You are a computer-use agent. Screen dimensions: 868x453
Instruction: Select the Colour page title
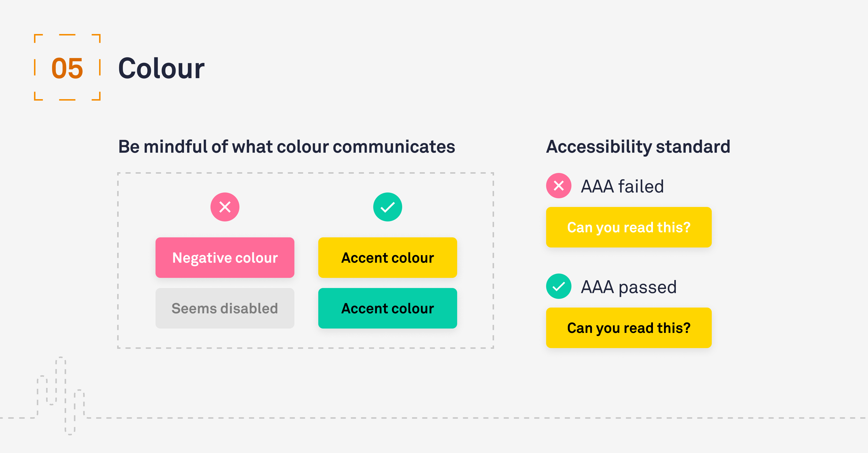[161, 69]
